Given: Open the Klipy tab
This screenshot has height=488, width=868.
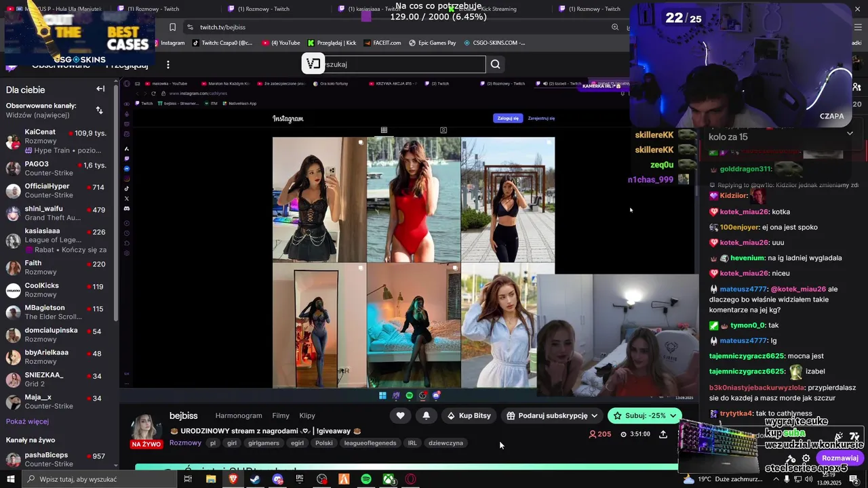Looking at the screenshot, I should coord(307,415).
